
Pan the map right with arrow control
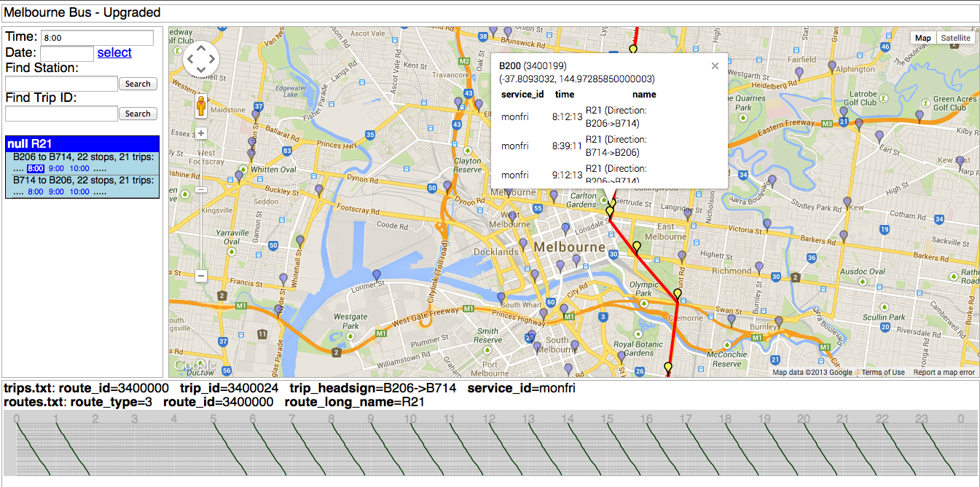pos(211,59)
